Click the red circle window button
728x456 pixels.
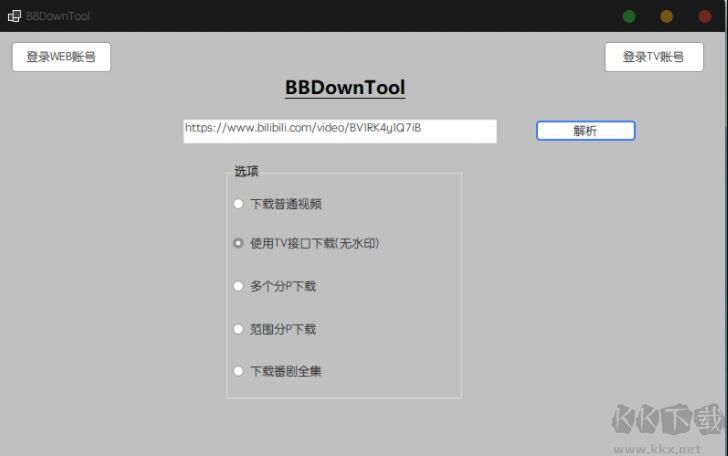click(705, 16)
